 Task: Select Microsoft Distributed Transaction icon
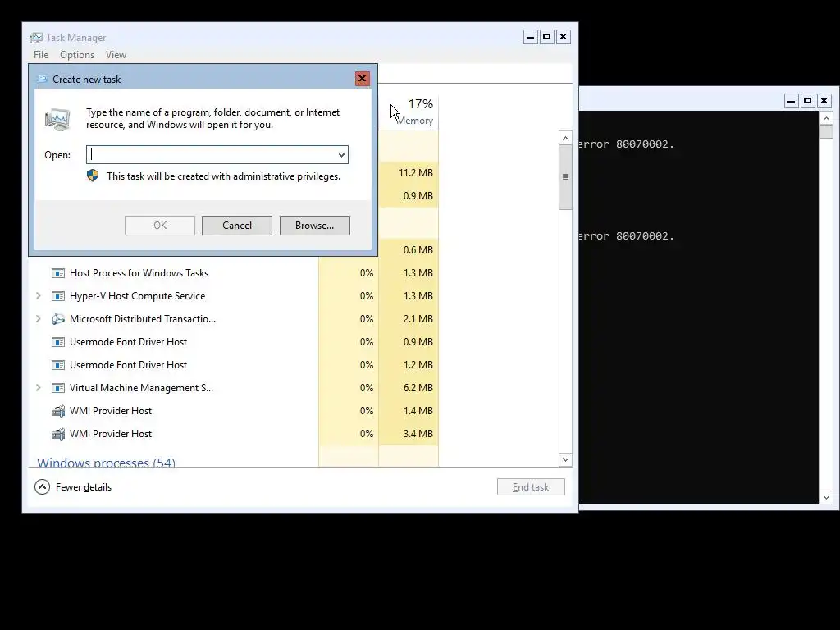pos(58,319)
